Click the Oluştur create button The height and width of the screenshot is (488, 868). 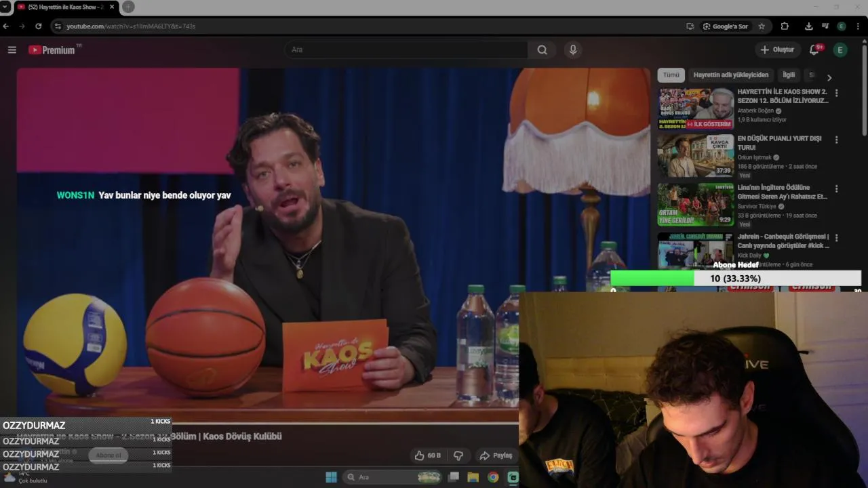pyautogui.click(x=777, y=49)
